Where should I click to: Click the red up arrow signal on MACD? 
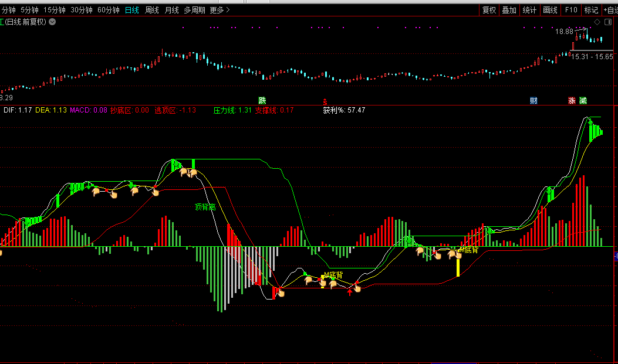[x=350, y=292]
